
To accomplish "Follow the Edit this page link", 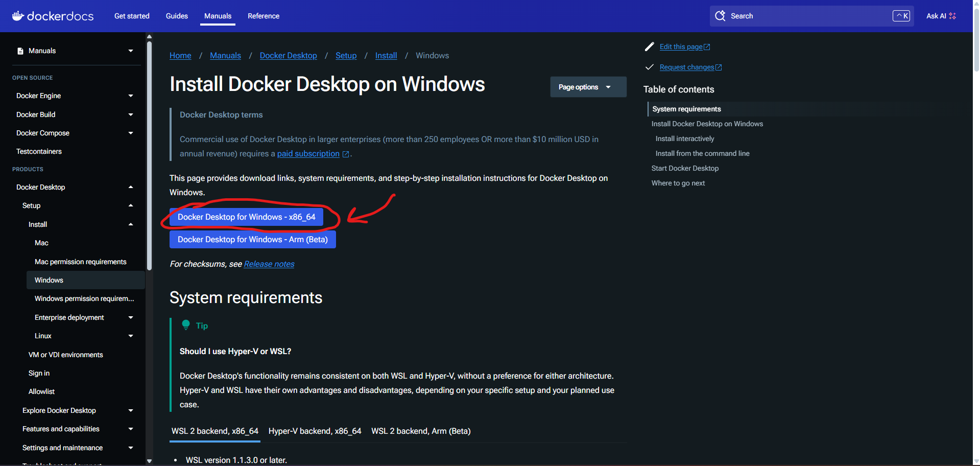I will [x=685, y=46].
